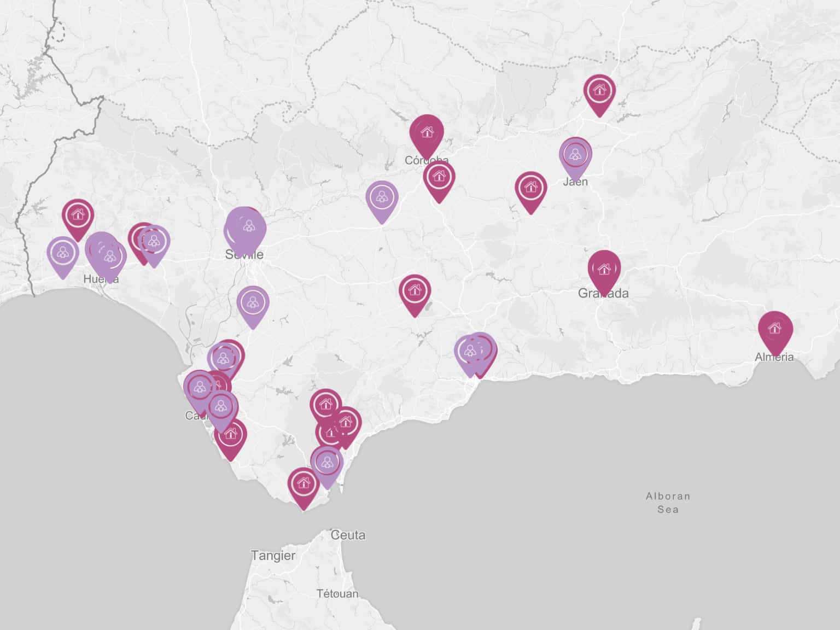Select the house pin at Granada

604,270
